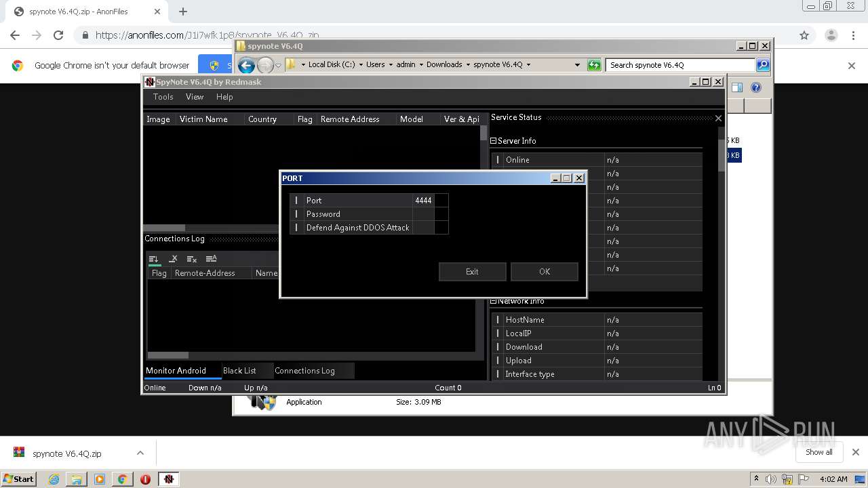This screenshot has height=488, width=868.
Task: Click the Explorer forward arrow button
Action: 265,65
